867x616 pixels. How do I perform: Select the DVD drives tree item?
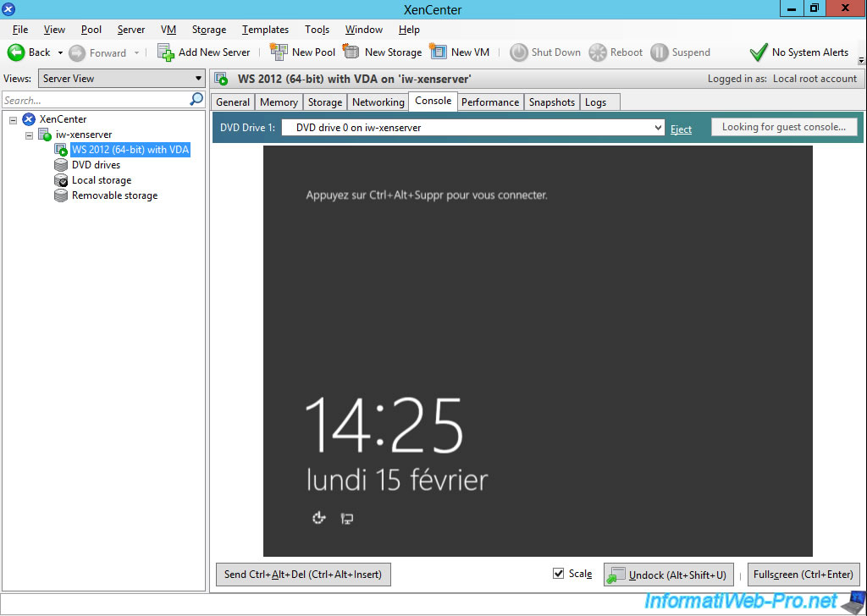pos(96,165)
